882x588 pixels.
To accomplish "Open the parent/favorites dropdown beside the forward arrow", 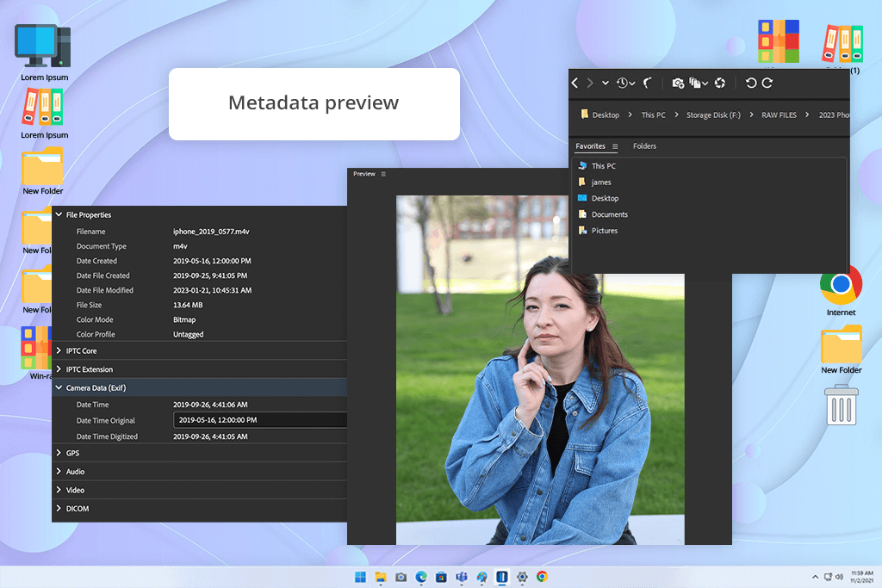I will click(606, 84).
